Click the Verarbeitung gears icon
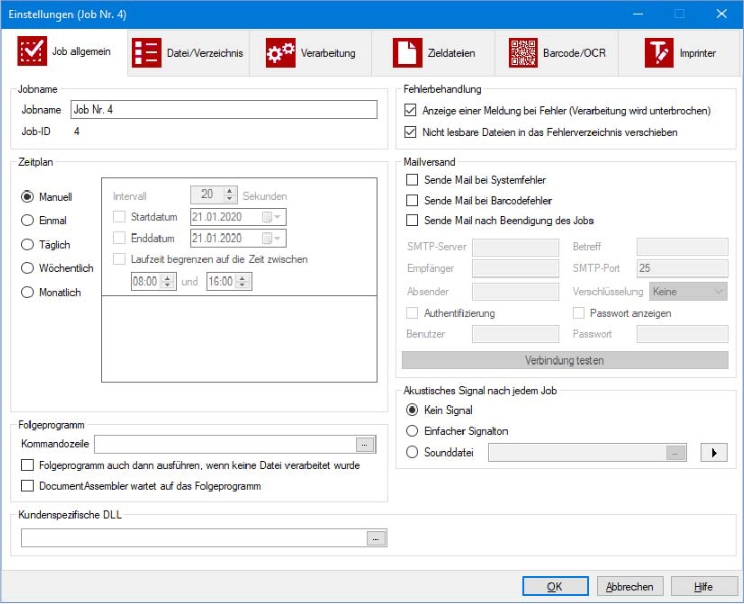744x604 pixels. click(280, 53)
